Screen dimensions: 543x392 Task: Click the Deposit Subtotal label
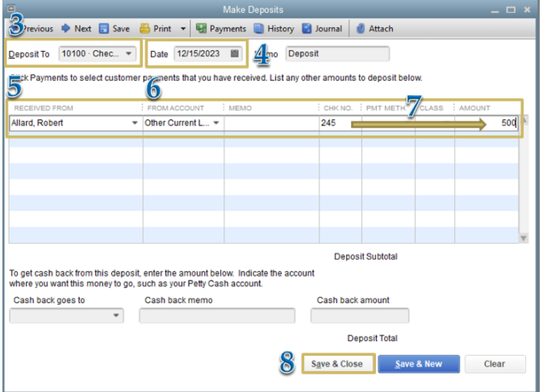point(365,256)
